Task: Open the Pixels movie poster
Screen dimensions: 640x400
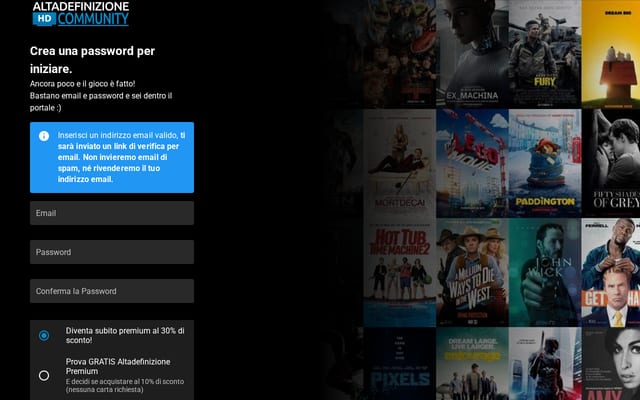Action: pos(400,364)
